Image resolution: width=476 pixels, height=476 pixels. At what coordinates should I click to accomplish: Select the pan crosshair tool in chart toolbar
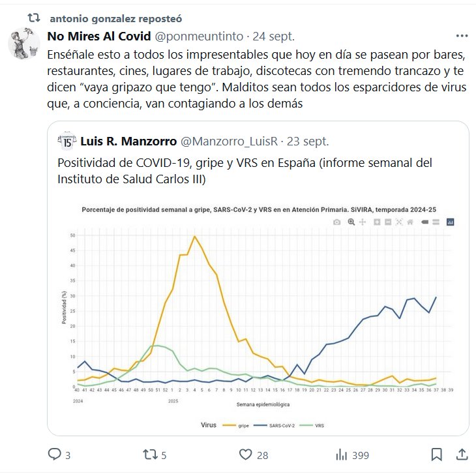(362, 222)
